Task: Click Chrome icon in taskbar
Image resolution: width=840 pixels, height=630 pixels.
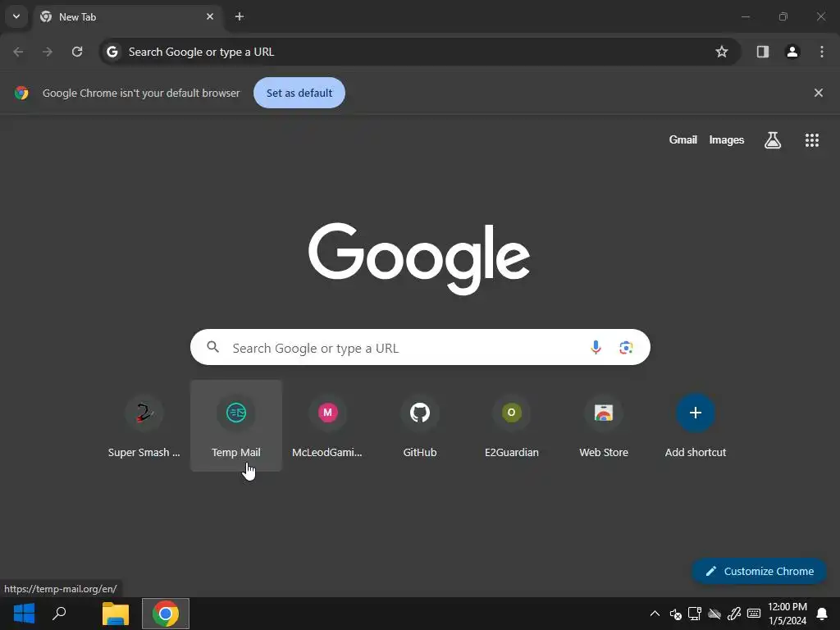Action: 166,614
